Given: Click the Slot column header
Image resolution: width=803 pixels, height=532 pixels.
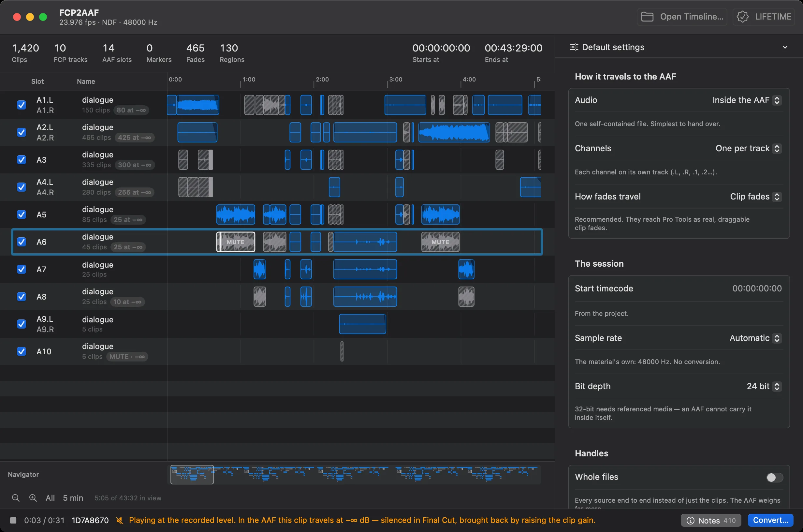Looking at the screenshot, I should (37, 81).
